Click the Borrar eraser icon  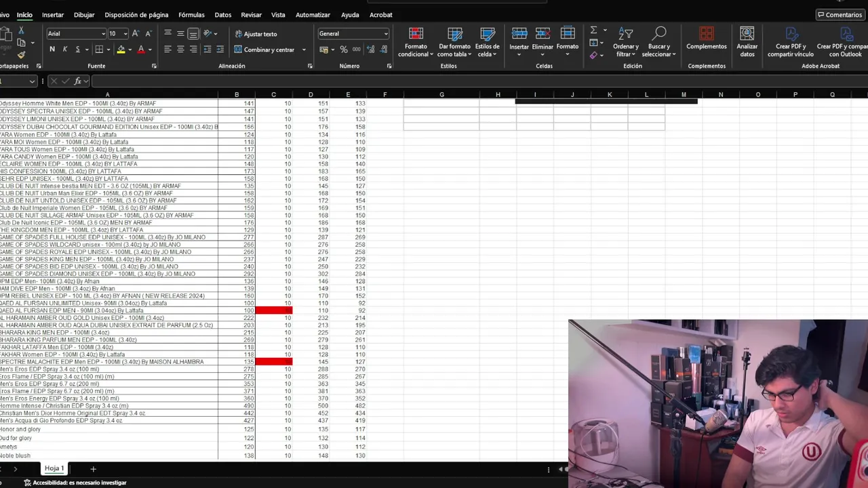(593, 55)
